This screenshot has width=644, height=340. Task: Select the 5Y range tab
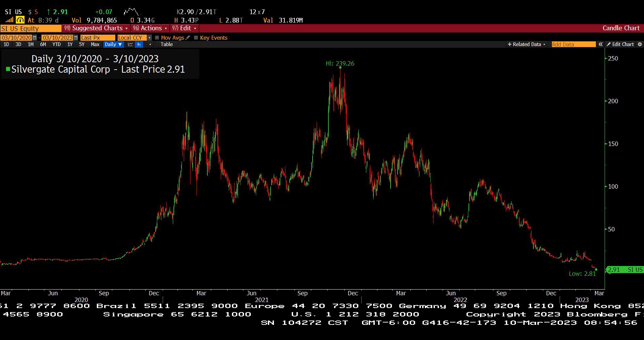(x=82, y=44)
